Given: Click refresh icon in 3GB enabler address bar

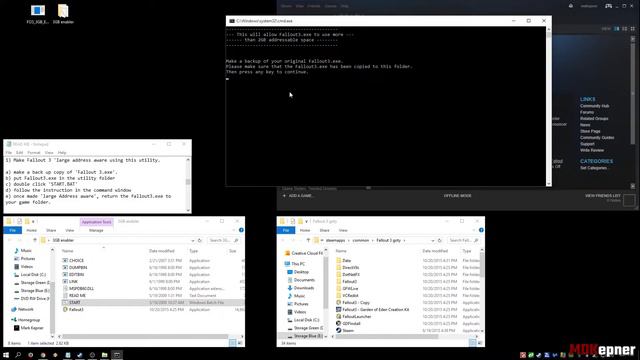Looking at the screenshot, I should [200, 240].
